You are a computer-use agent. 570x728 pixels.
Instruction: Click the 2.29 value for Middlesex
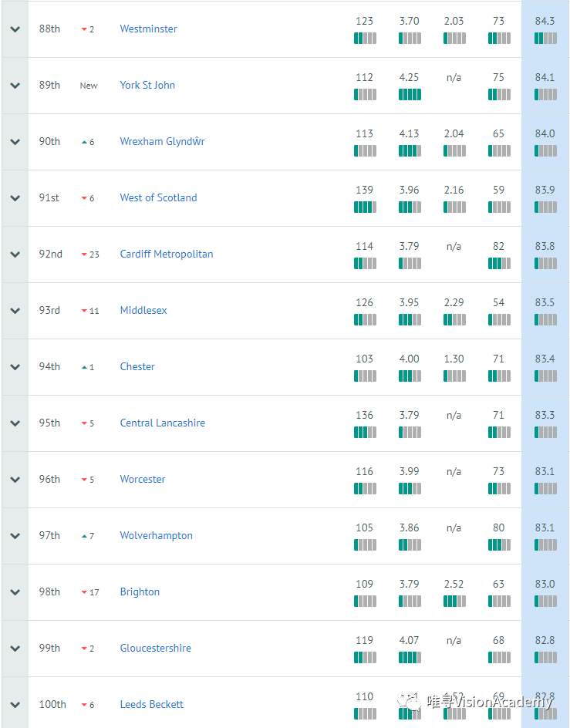(x=454, y=302)
